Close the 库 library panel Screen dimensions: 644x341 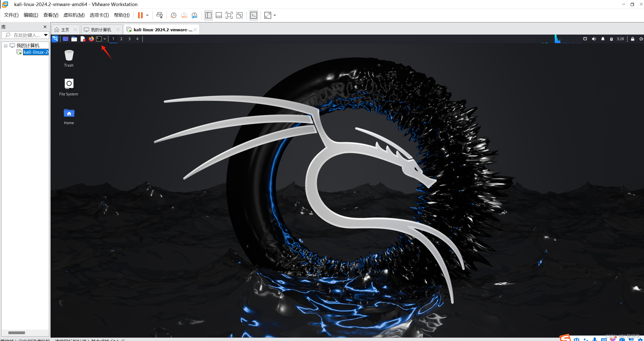coord(45,27)
